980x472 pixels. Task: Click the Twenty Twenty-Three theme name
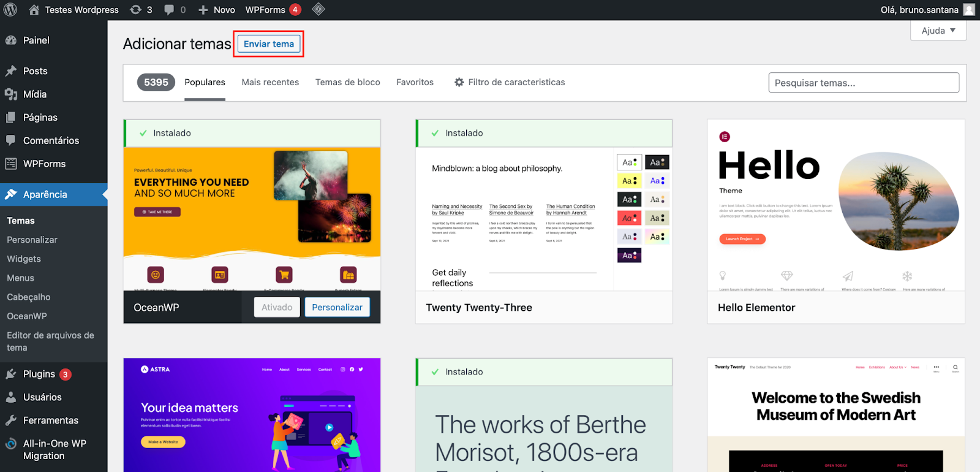pos(479,308)
